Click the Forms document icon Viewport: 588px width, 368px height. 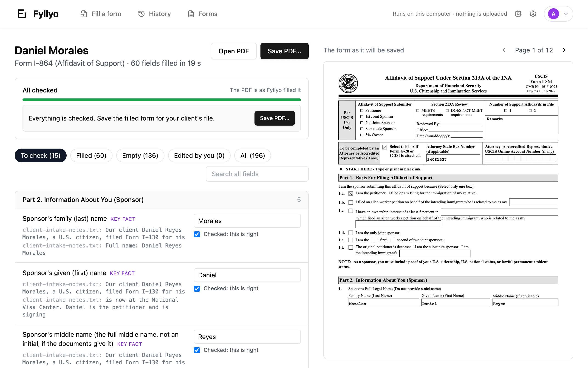[x=191, y=14]
